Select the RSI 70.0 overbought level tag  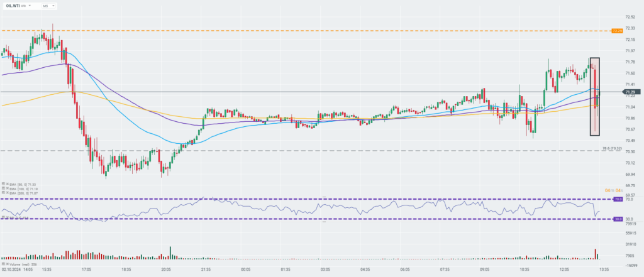click(618, 199)
